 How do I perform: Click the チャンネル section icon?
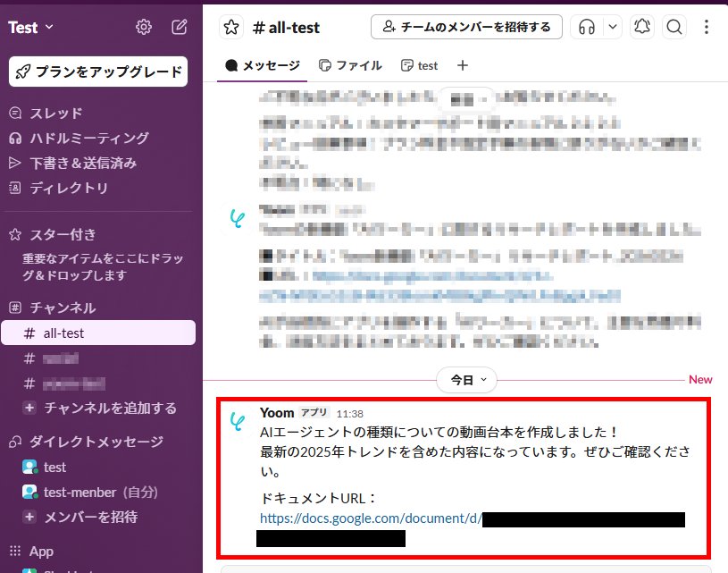(x=15, y=308)
